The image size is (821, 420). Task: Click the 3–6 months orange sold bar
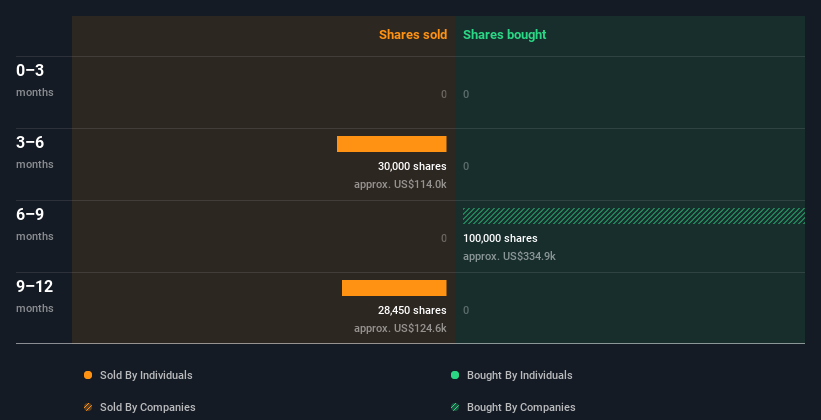pos(391,144)
